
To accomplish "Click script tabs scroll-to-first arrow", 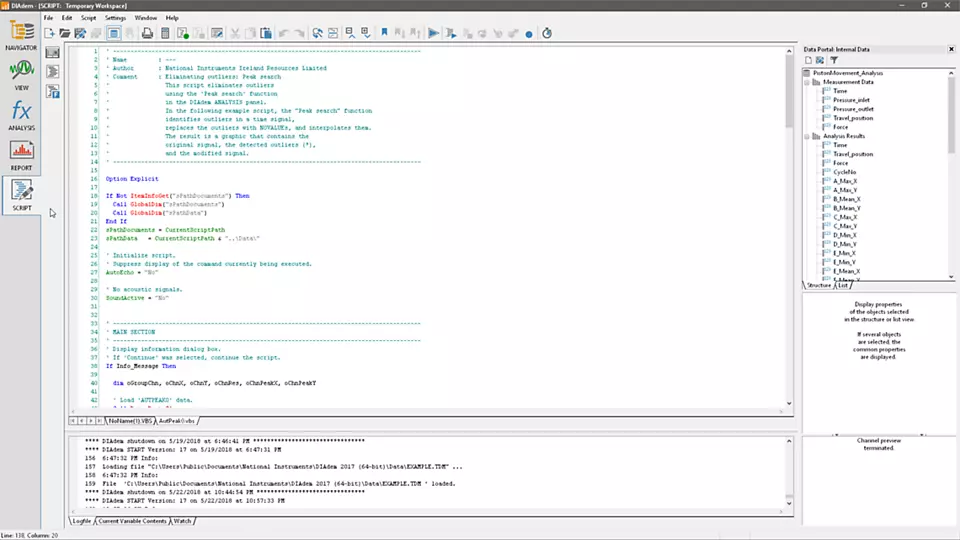I will (x=73, y=421).
